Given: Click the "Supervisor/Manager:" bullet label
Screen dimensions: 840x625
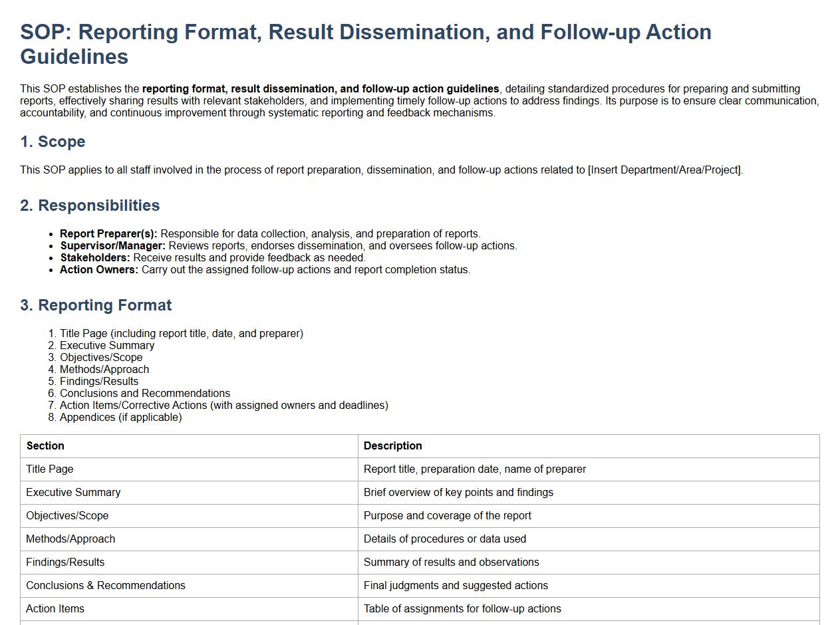Looking at the screenshot, I should [113, 246].
